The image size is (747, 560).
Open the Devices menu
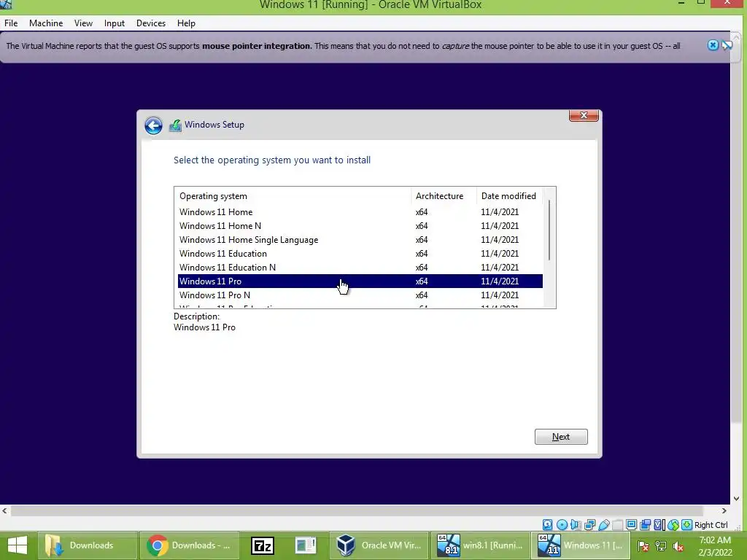click(x=151, y=23)
